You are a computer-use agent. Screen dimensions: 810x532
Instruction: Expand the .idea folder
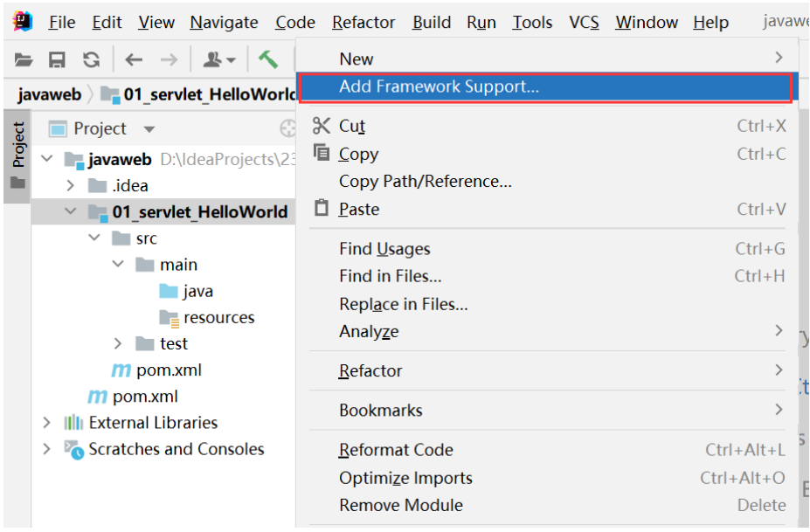pyautogui.click(x=71, y=185)
